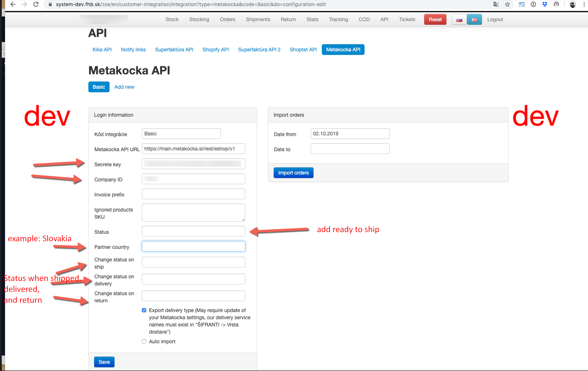Viewport: 588px width, 371px height.
Task: Switch language to Slovak flag
Action: [459, 20]
